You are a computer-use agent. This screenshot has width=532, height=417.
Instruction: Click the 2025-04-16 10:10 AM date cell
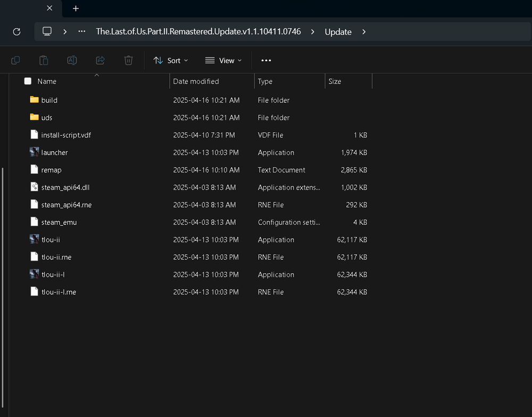(206, 170)
